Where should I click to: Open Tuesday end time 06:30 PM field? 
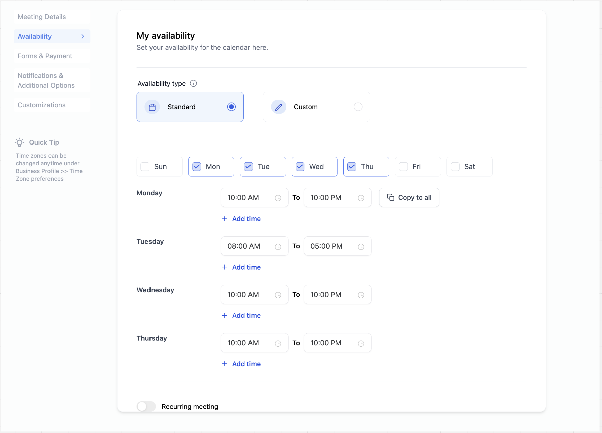pyautogui.click(x=337, y=246)
